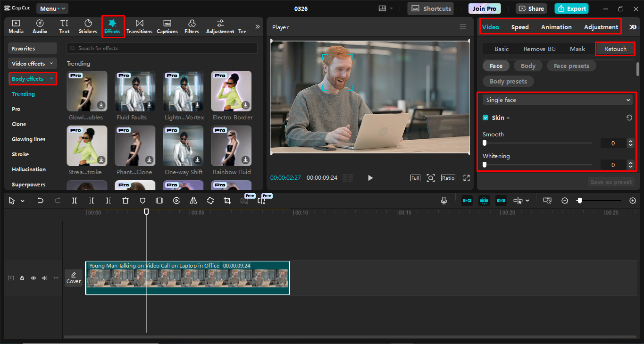Delete the selected clip using the trash icon
The width and height of the screenshot is (644, 344).
[125, 200]
